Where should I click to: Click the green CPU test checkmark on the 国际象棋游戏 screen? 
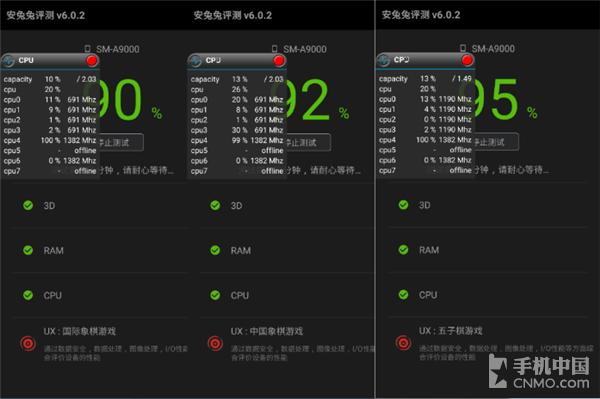(x=28, y=295)
